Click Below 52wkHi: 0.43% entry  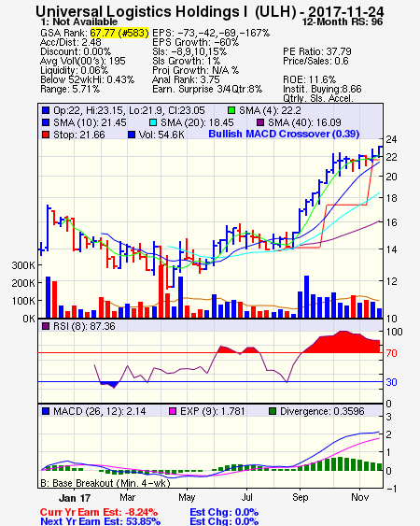87,79
